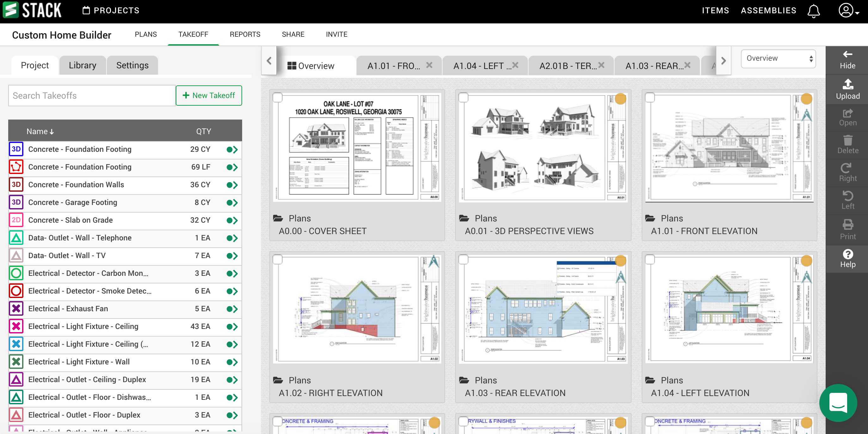
Task: Click the notifications bell icon
Action: click(x=813, y=11)
